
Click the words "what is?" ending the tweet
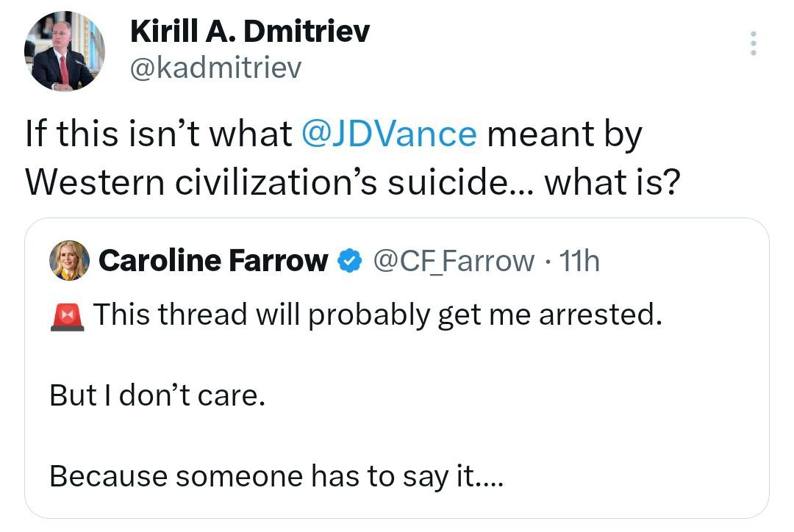tap(612, 181)
